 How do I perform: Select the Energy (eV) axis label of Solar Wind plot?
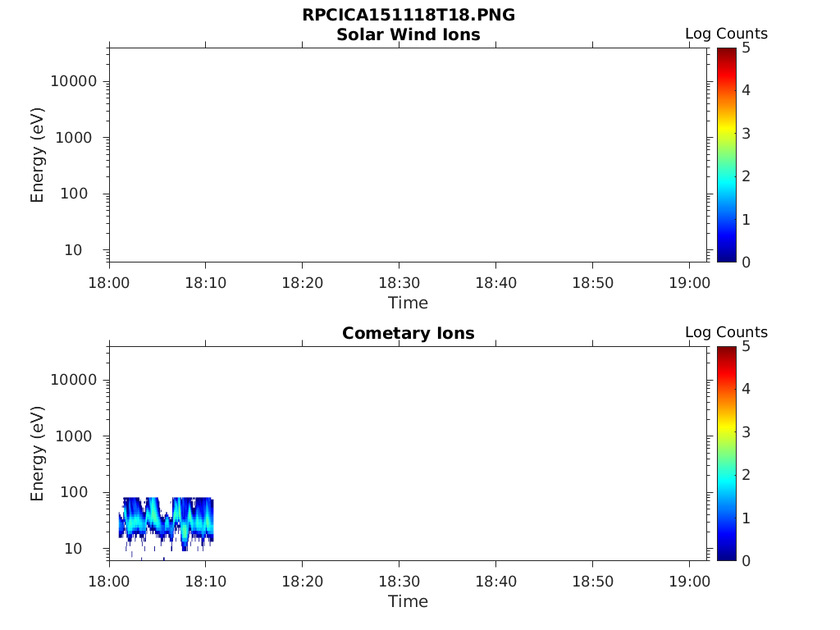pos(37,155)
